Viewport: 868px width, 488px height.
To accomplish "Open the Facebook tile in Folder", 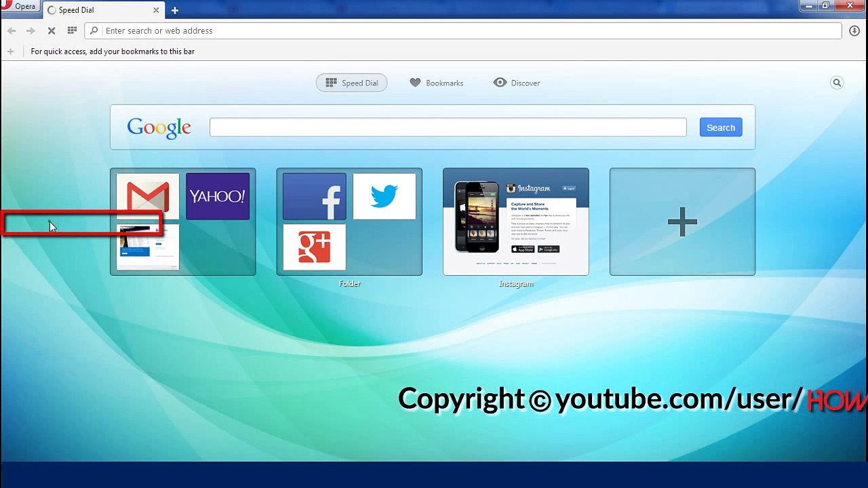I will (x=314, y=196).
